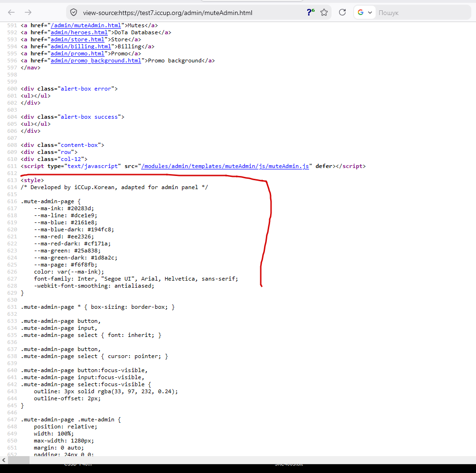Bookmark this page with the star icon
476x473 pixels.
pyautogui.click(x=324, y=13)
